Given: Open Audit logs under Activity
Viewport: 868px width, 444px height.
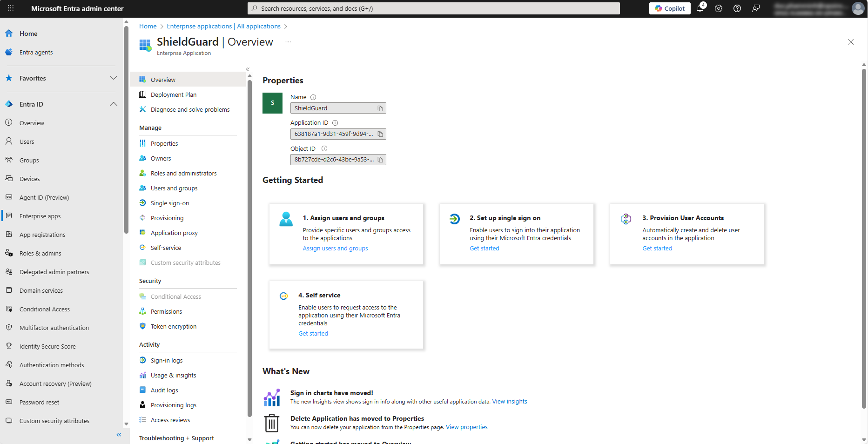Looking at the screenshot, I should click(x=164, y=390).
